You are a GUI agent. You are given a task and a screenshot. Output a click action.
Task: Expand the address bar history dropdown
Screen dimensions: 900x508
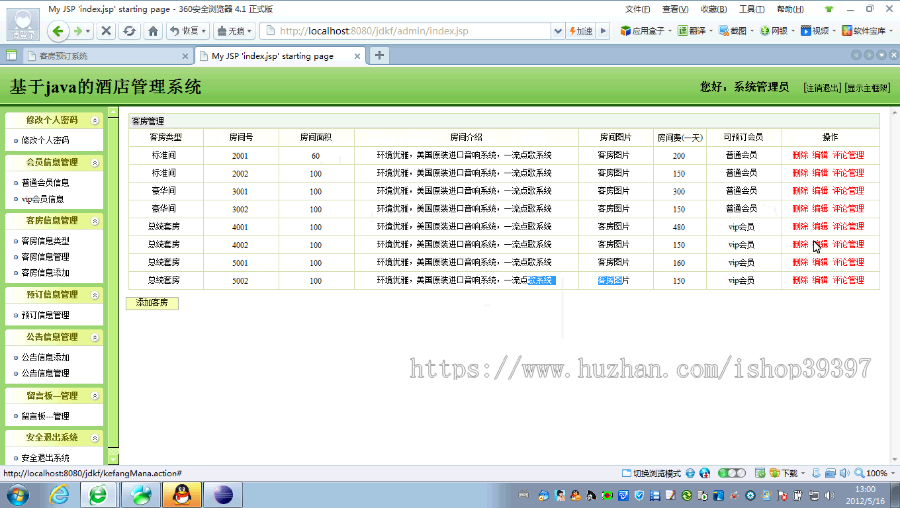pos(557,31)
